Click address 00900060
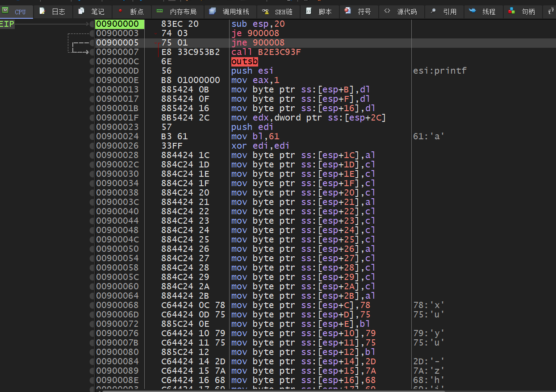Screen dimensions: 556x392 (117, 286)
